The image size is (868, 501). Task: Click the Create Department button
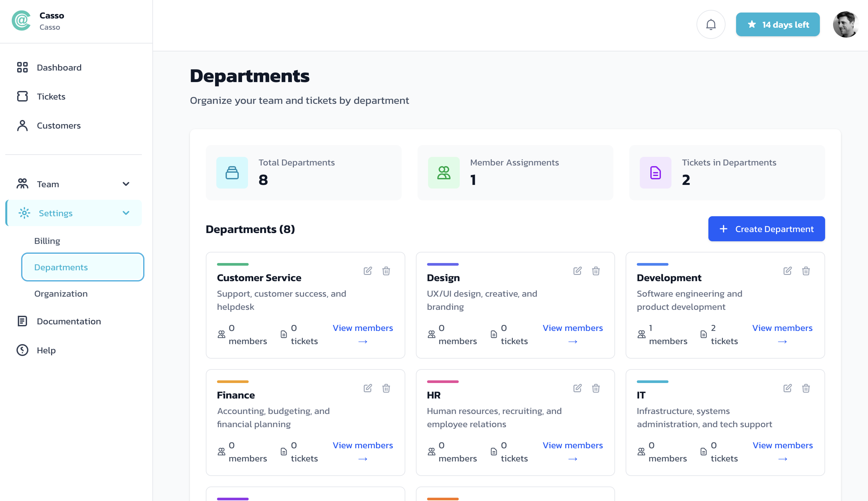(x=766, y=228)
